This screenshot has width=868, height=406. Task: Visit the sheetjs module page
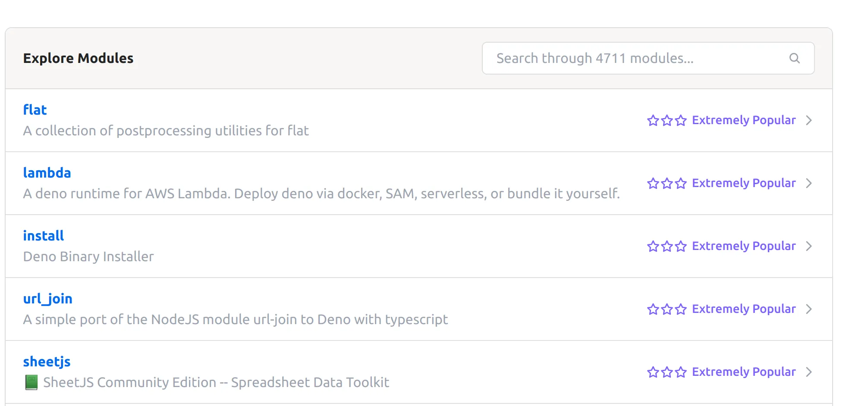click(x=47, y=362)
